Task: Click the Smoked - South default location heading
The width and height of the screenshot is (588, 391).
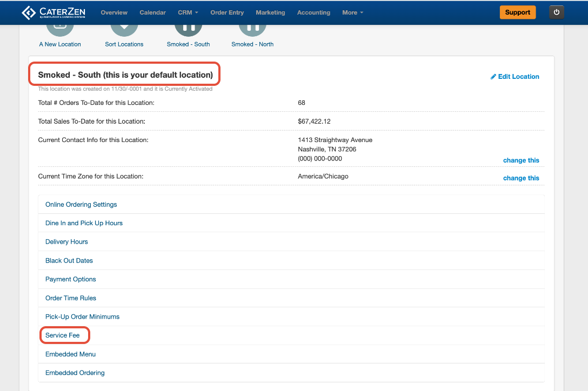Action: [x=125, y=75]
